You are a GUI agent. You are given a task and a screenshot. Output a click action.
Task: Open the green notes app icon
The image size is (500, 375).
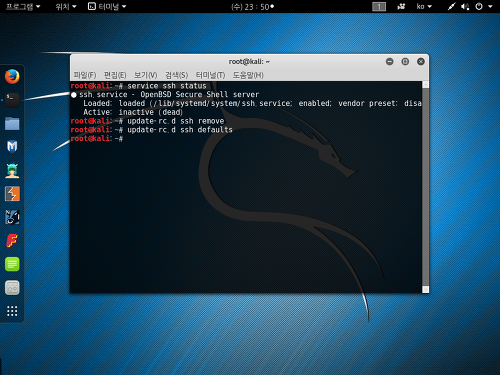(12, 264)
